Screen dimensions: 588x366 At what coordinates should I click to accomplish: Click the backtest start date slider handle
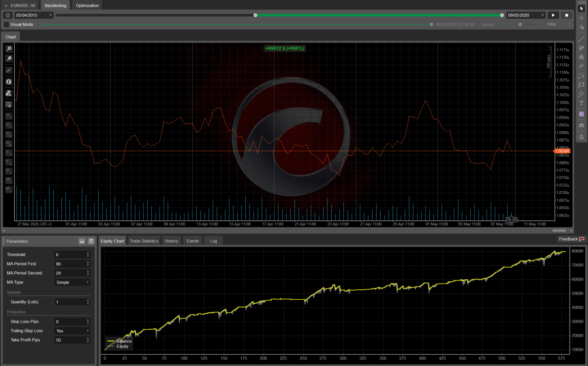[256, 15]
